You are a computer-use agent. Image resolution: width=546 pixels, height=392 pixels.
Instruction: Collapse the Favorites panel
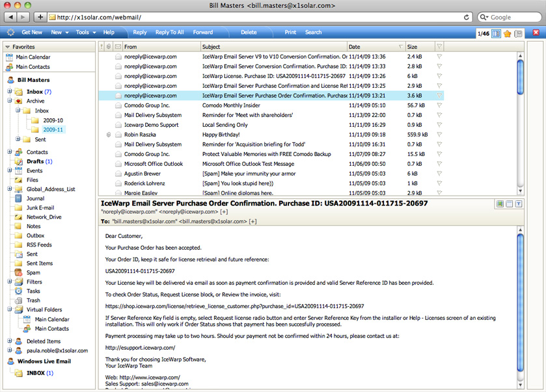point(7,46)
